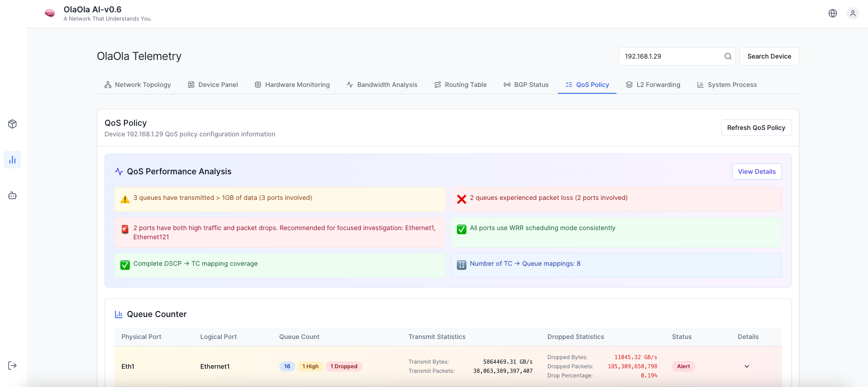868x387 pixels.
Task: Click the Dropped Statistics column header
Action: click(575, 337)
